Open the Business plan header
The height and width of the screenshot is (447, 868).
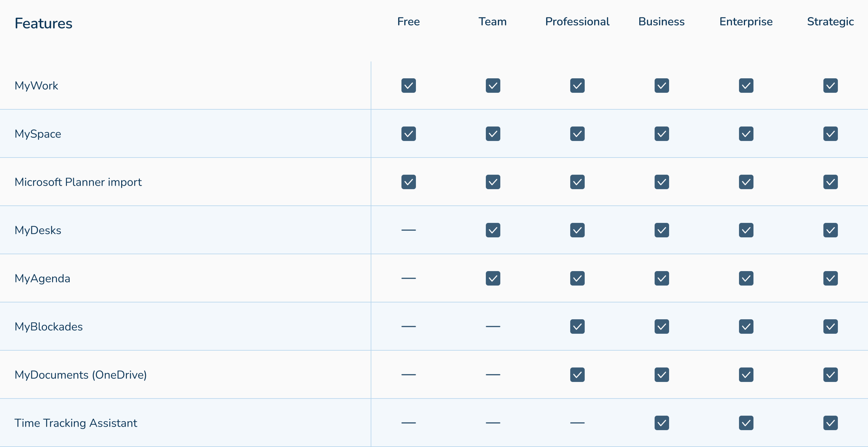[661, 22]
